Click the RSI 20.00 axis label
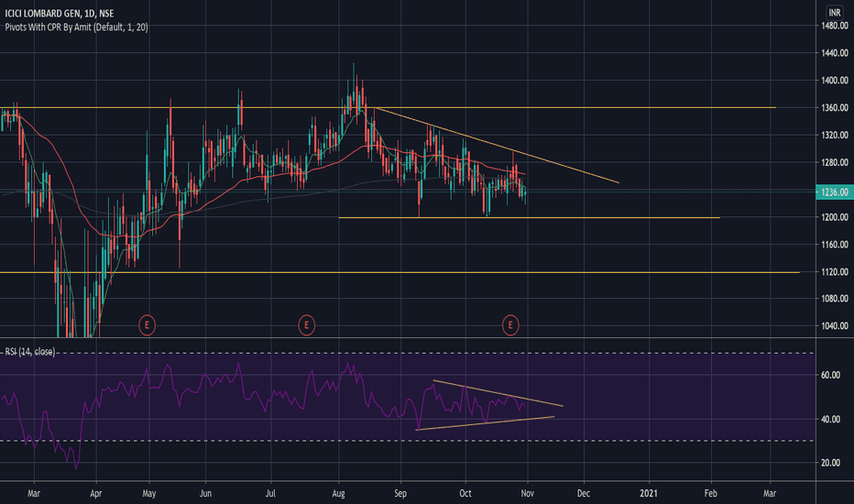The image size is (854, 504). pos(830,463)
